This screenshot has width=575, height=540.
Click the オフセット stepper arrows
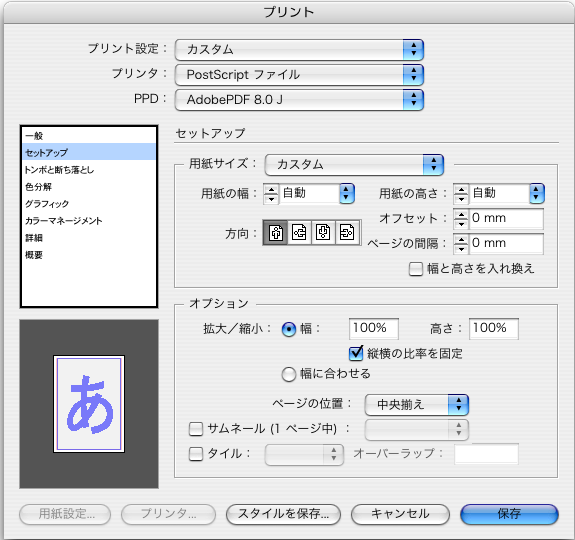[x=461, y=219]
